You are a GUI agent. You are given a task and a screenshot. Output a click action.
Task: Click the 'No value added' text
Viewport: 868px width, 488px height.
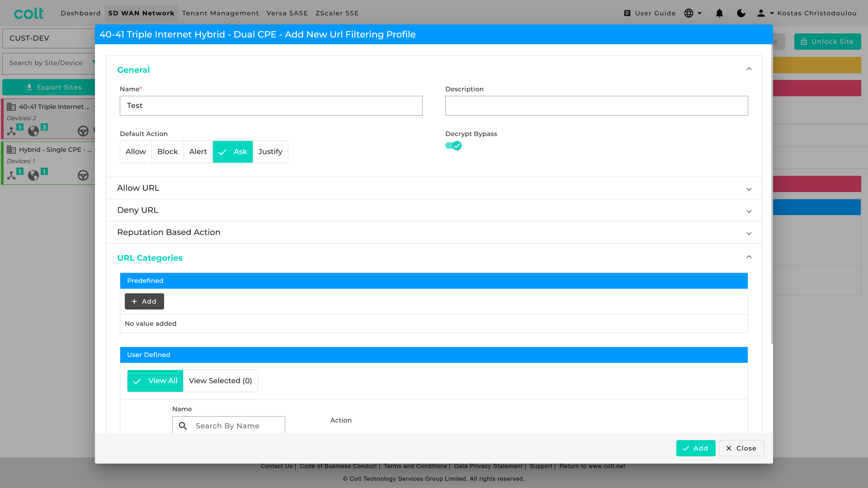pos(150,324)
